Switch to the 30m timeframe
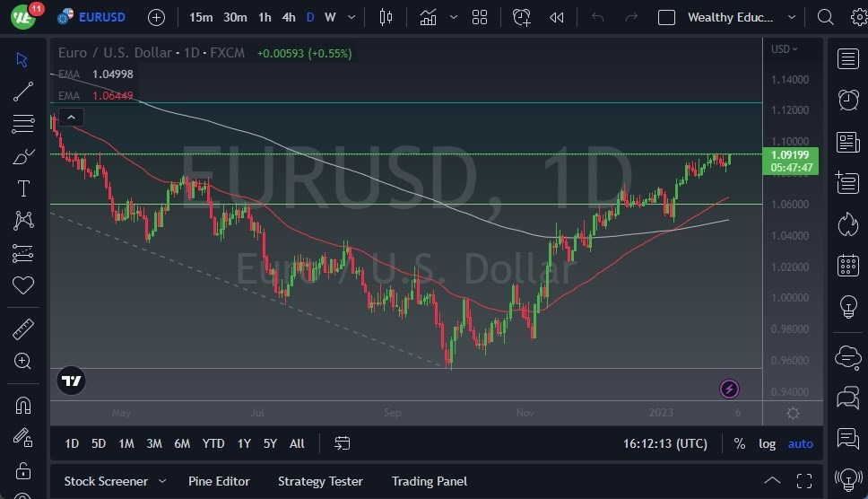868x499 pixels. [235, 17]
